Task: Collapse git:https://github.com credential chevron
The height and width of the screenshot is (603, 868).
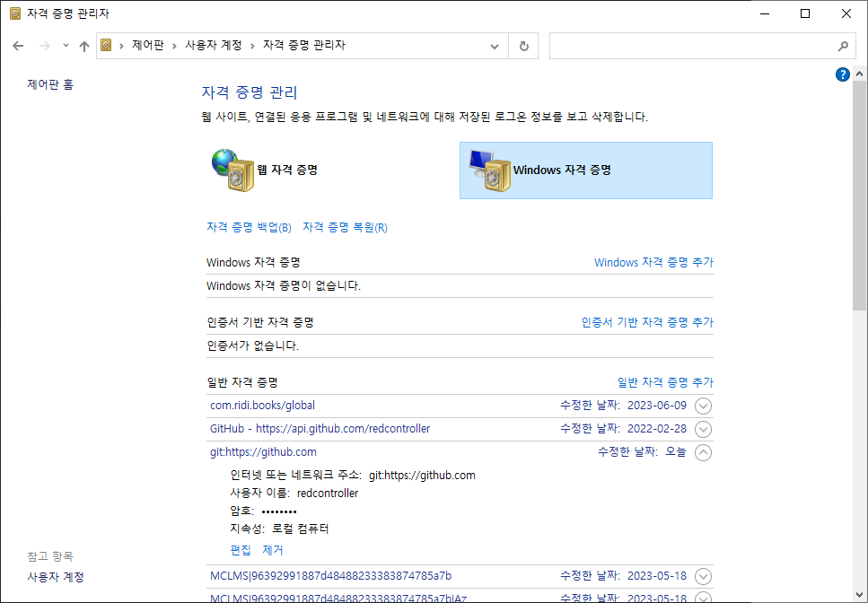Action: (703, 452)
